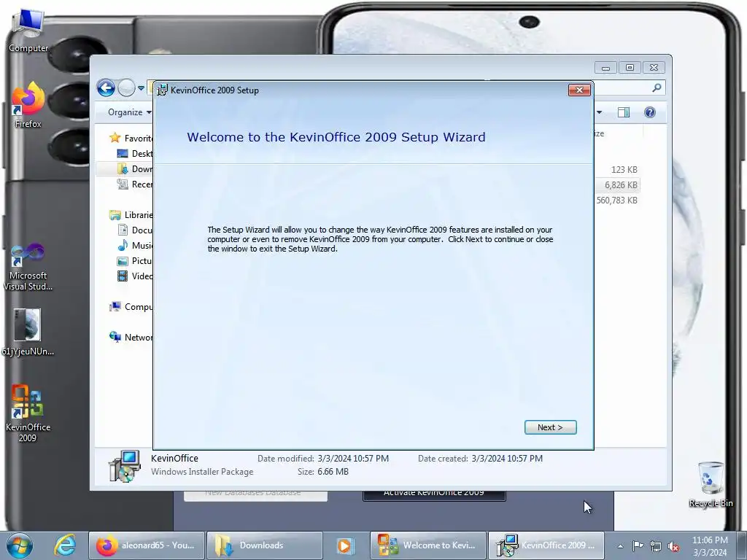The width and height of the screenshot is (747, 560).
Task: Click the 560,783 KB file size entry
Action: coord(617,200)
